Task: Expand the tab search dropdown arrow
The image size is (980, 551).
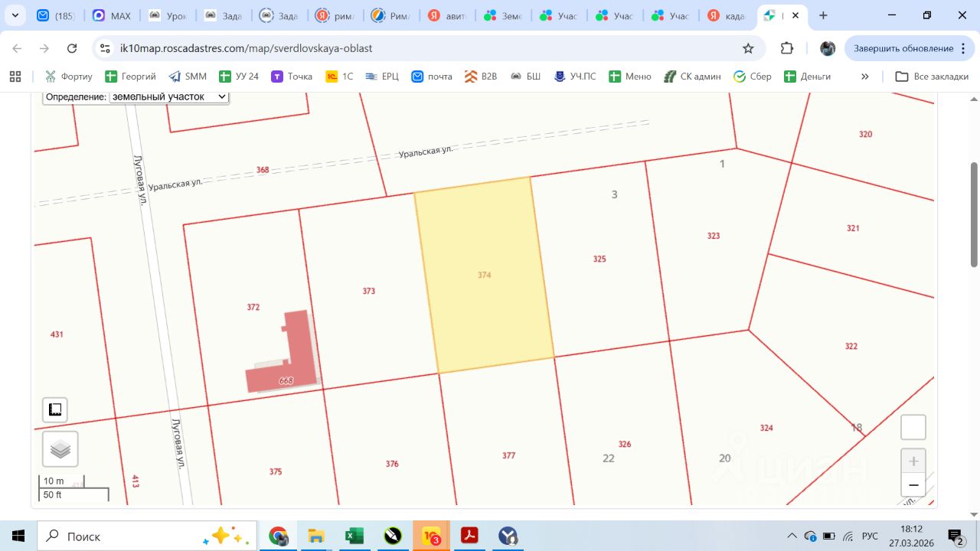Action: click(15, 15)
